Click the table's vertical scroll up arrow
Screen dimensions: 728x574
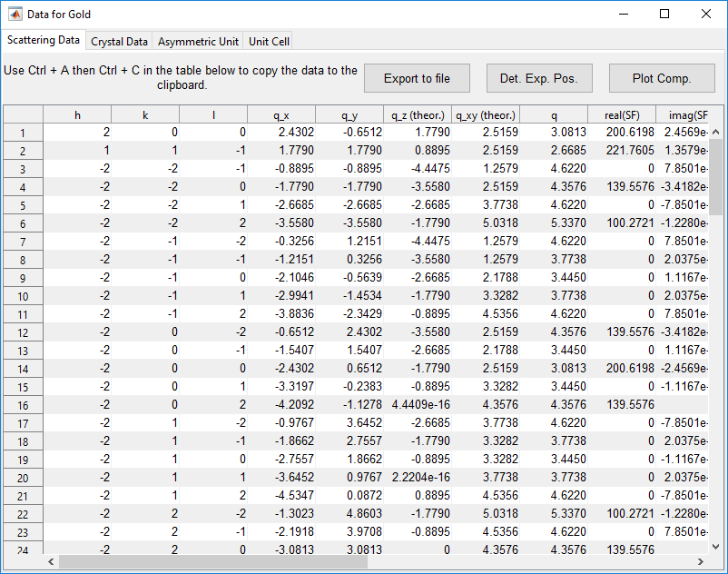coord(716,133)
